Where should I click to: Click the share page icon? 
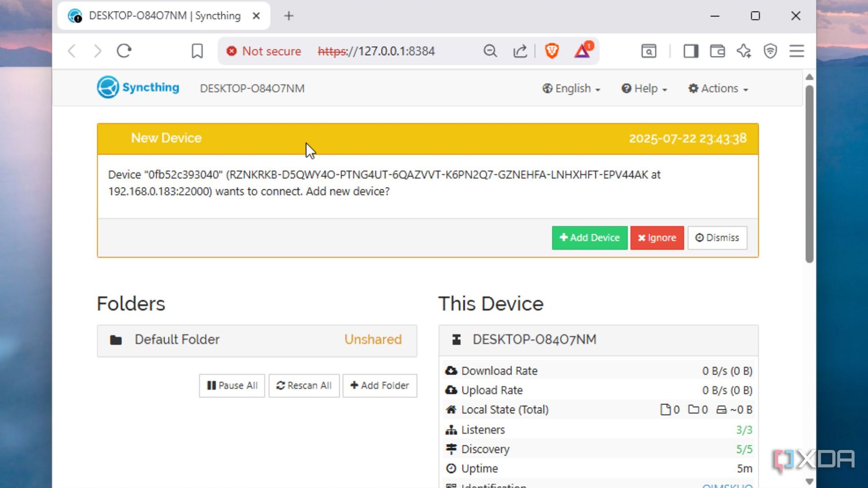tap(520, 51)
